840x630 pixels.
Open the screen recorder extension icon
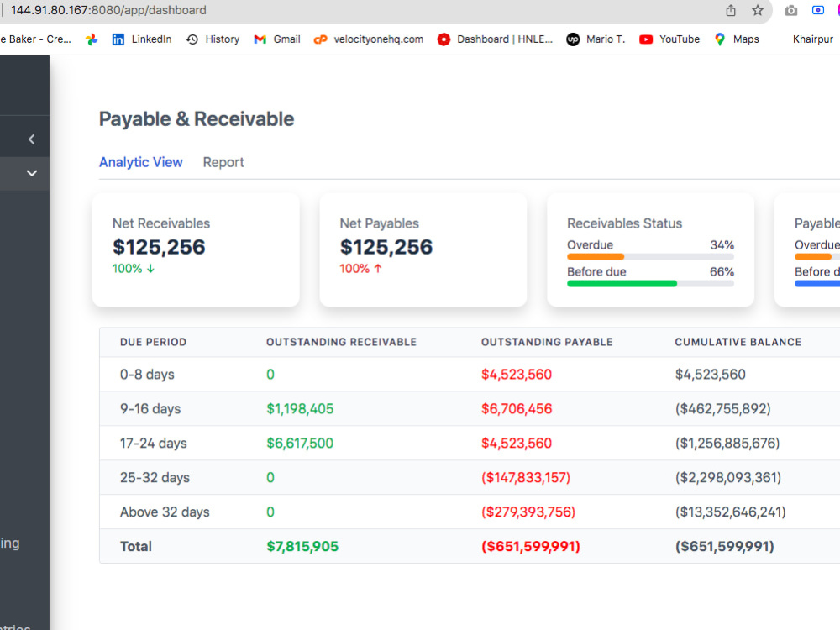[818, 10]
